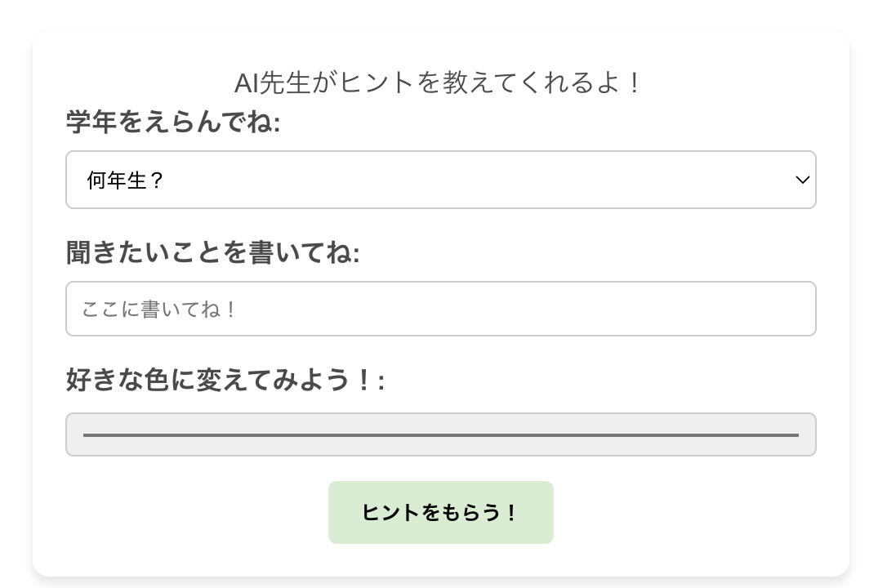
Task: Expand the grade selection combo box
Action: tap(441, 180)
